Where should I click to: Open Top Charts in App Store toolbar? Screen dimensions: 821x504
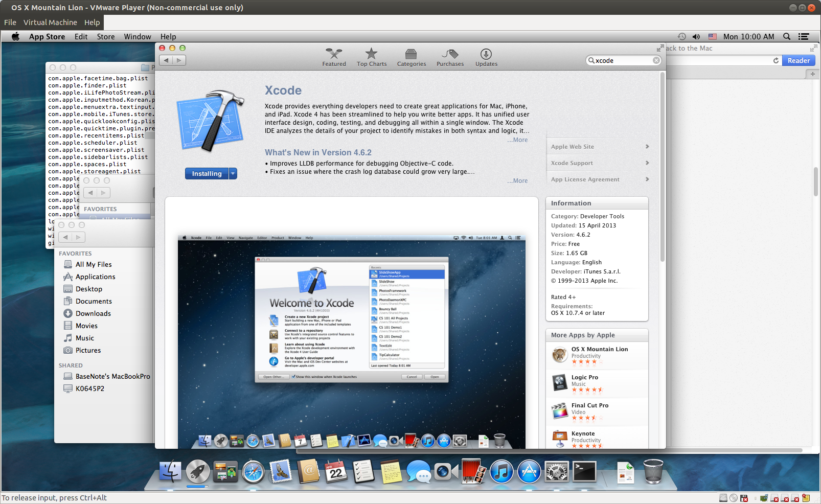[372, 57]
